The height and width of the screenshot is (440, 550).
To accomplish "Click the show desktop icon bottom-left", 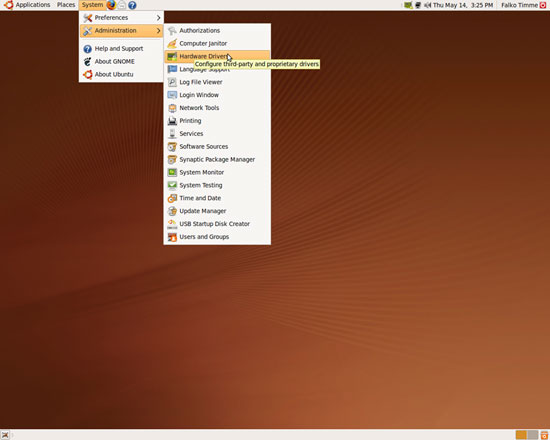I will [x=5, y=435].
